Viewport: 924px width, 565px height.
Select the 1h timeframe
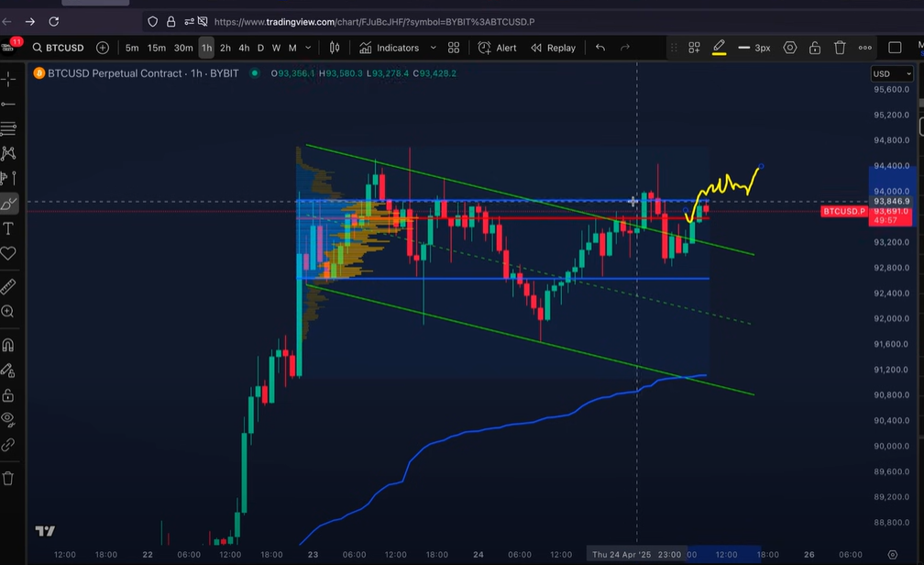pyautogui.click(x=206, y=48)
